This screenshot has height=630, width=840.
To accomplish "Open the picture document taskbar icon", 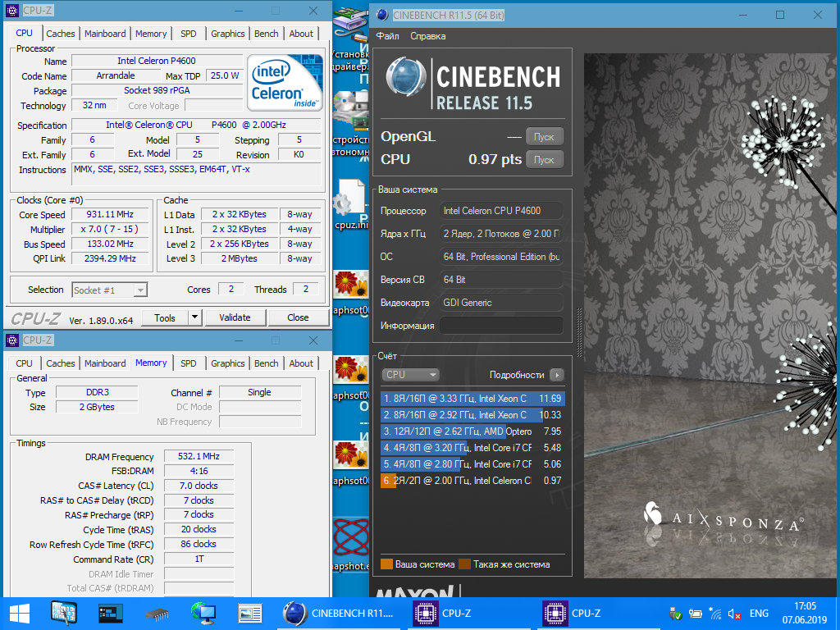I will pyautogui.click(x=249, y=614).
